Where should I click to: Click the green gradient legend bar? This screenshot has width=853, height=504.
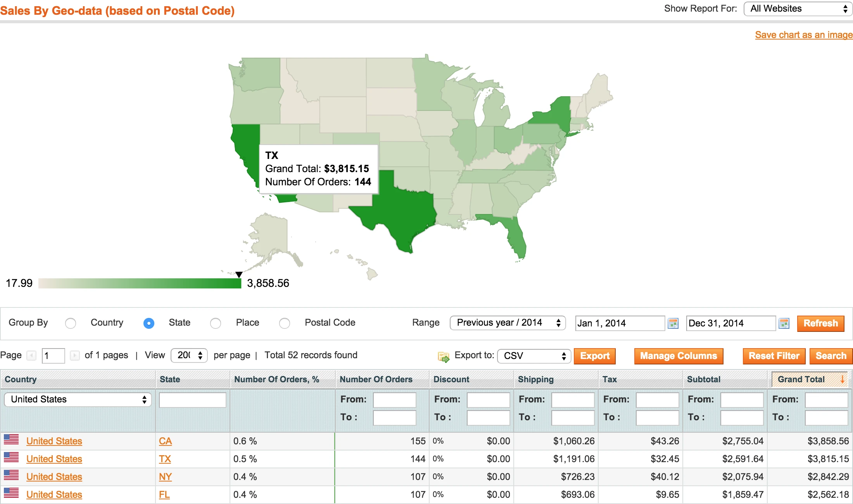tap(140, 283)
